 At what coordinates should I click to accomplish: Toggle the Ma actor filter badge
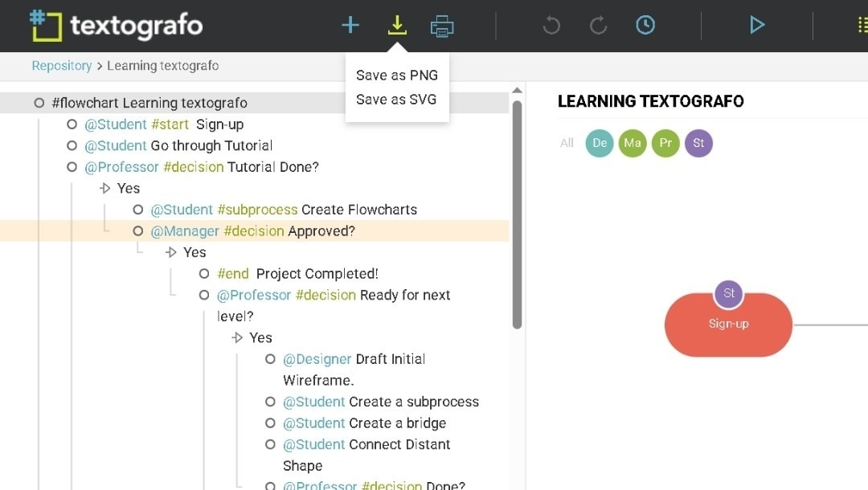click(633, 143)
